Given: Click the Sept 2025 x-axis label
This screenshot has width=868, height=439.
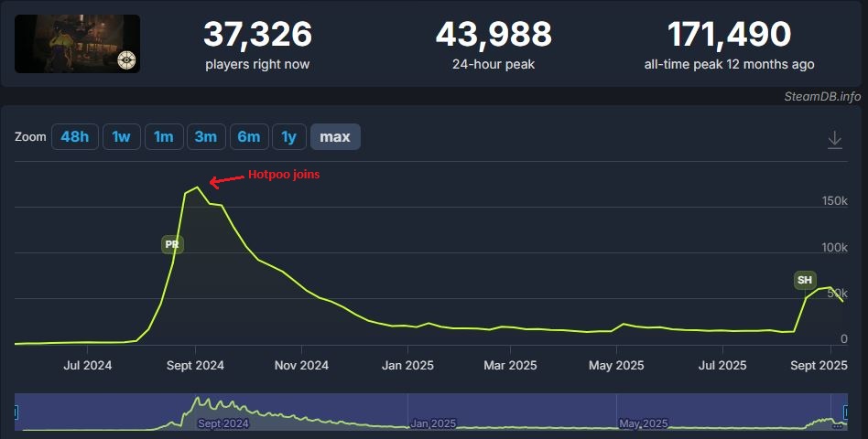Looking at the screenshot, I should [819, 366].
